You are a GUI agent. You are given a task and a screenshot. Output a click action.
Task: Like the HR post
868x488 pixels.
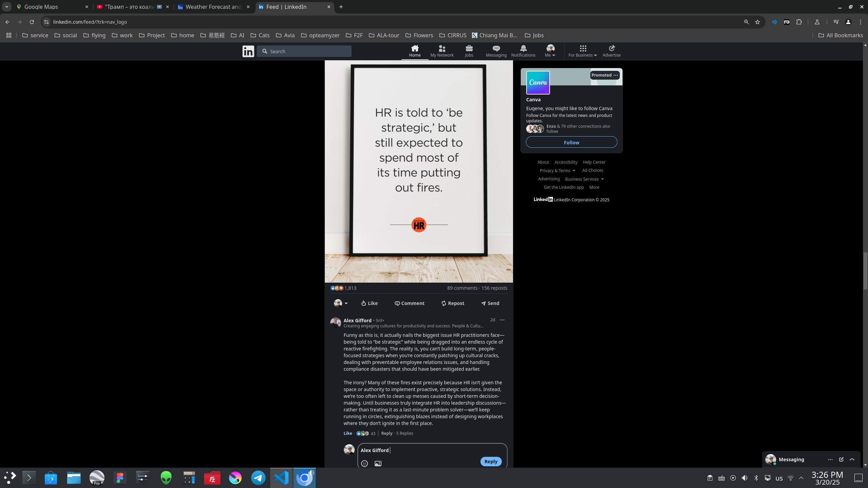tap(369, 303)
